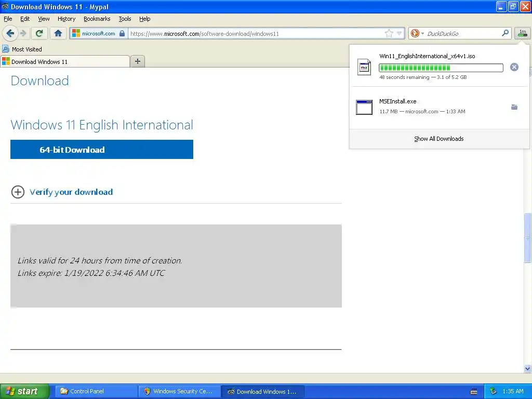This screenshot has height=399, width=532.
Task: Click the MSEInstall.exe file icon
Action: pyautogui.click(x=364, y=107)
